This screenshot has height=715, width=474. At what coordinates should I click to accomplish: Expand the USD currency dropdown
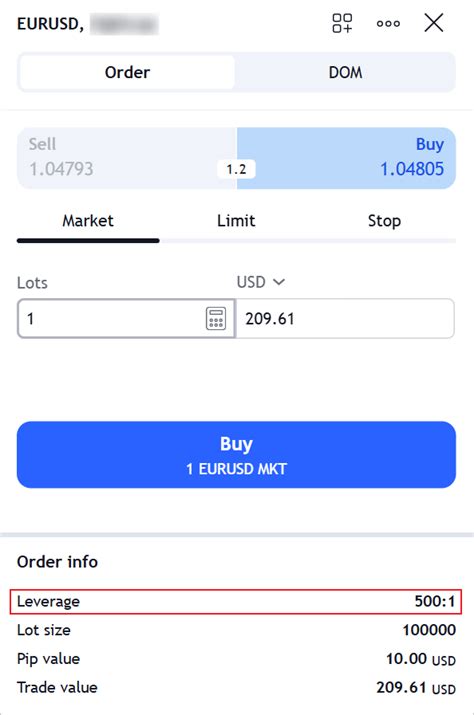(260, 282)
